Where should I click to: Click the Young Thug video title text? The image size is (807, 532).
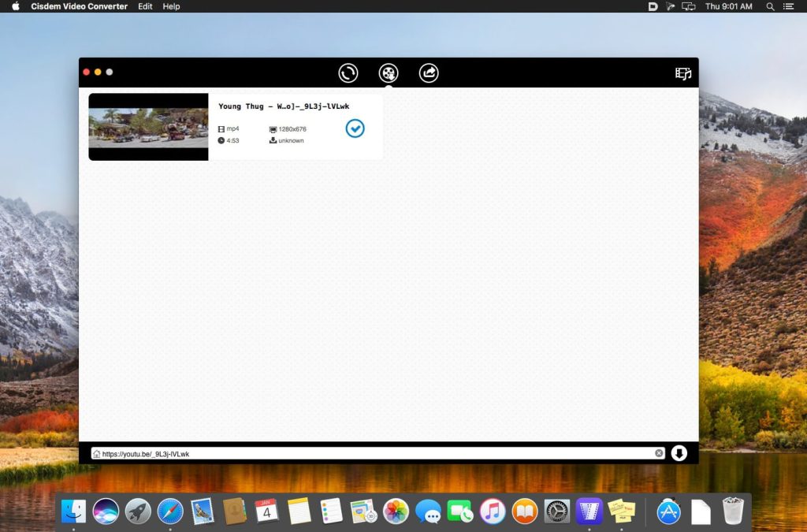coord(284,106)
